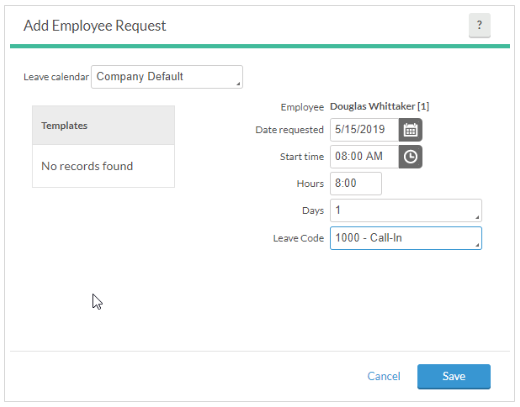
Task: Click the Start time input field
Action: pos(365,157)
